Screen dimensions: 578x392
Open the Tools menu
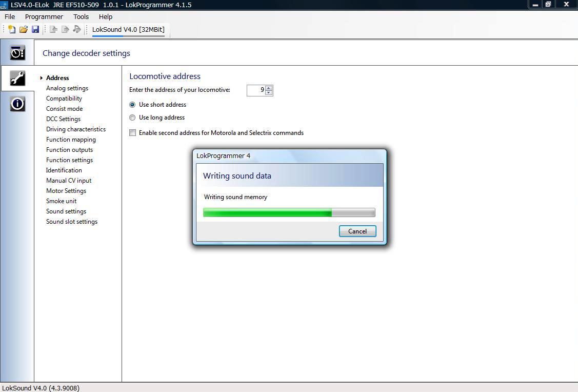coord(81,16)
